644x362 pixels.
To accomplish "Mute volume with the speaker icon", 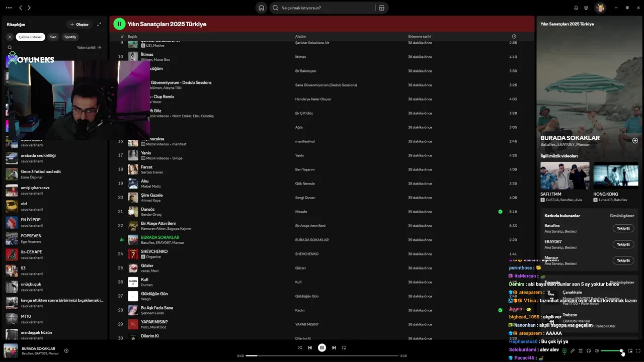I will pyautogui.click(x=597, y=351).
